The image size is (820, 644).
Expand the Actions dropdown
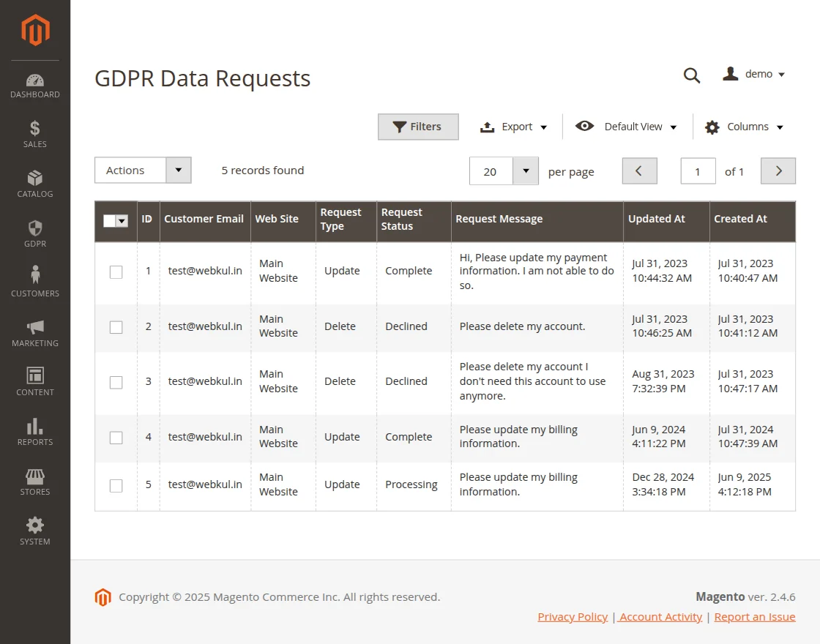click(x=142, y=170)
